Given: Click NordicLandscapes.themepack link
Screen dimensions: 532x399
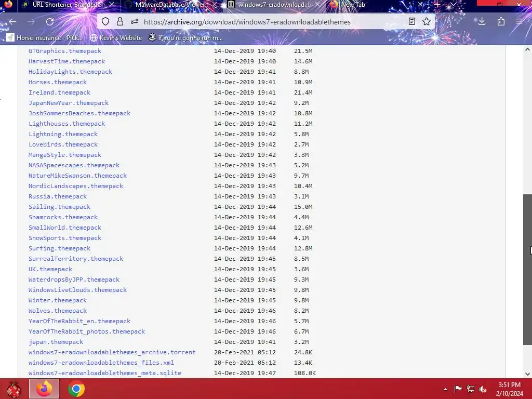Looking at the screenshot, I should [76, 186].
